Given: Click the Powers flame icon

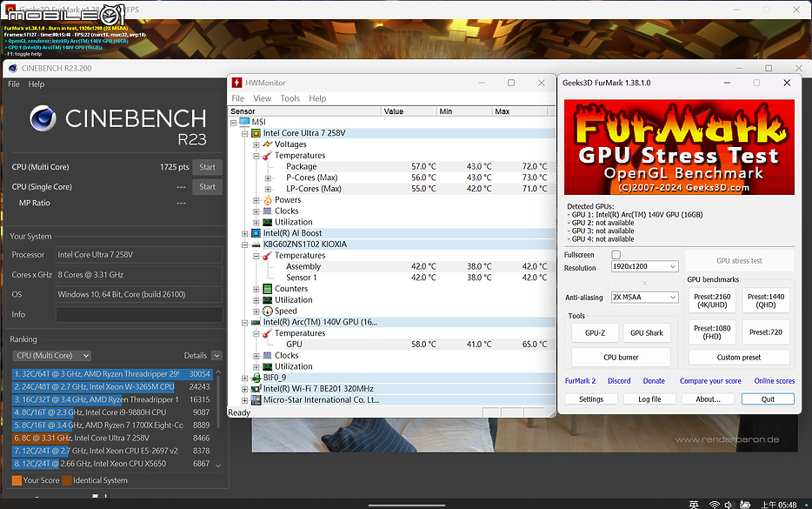Looking at the screenshot, I should click(x=267, y=200).
